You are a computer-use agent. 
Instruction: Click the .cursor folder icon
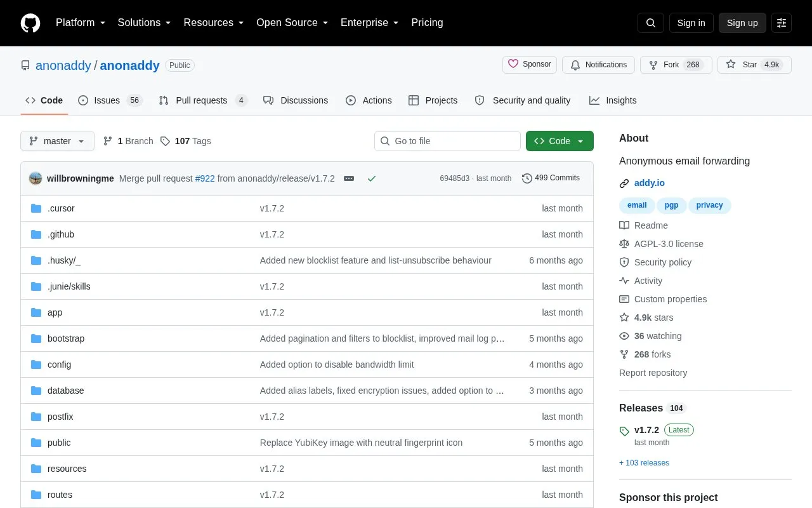pos(36,208)
